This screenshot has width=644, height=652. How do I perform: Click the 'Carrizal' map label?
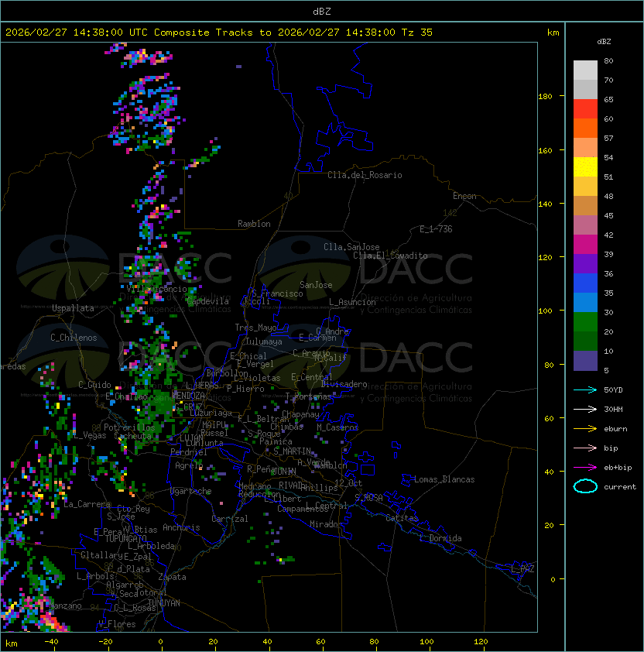click(229, 519)
